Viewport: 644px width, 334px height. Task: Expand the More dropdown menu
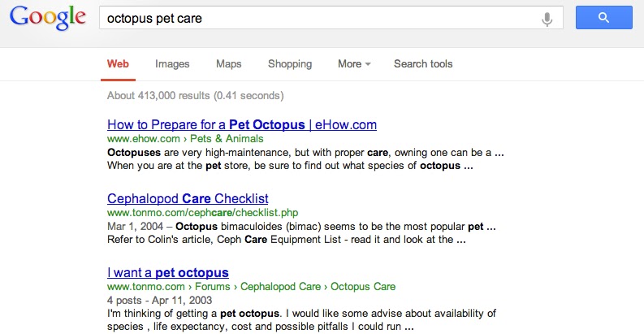[x=354, y=63]
